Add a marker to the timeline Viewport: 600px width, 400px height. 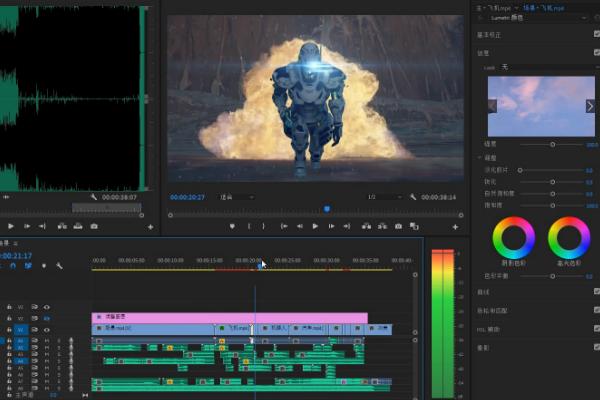click(44, 266)
